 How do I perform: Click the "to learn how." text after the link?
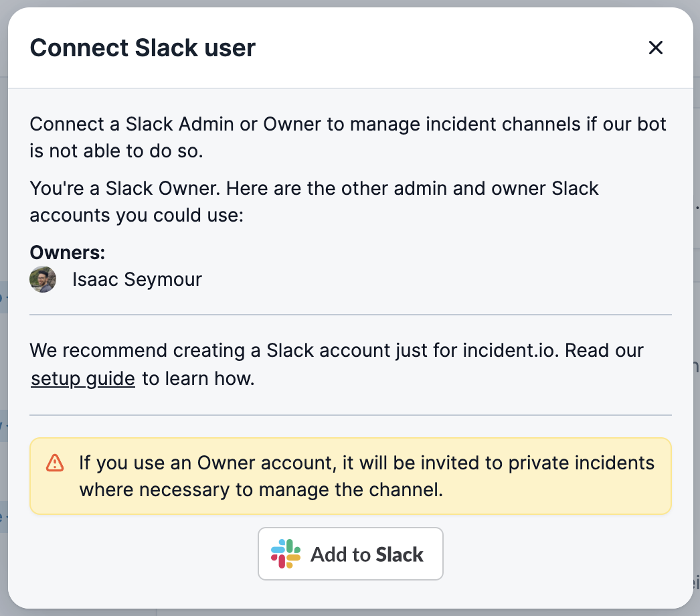tap(198, 378)
